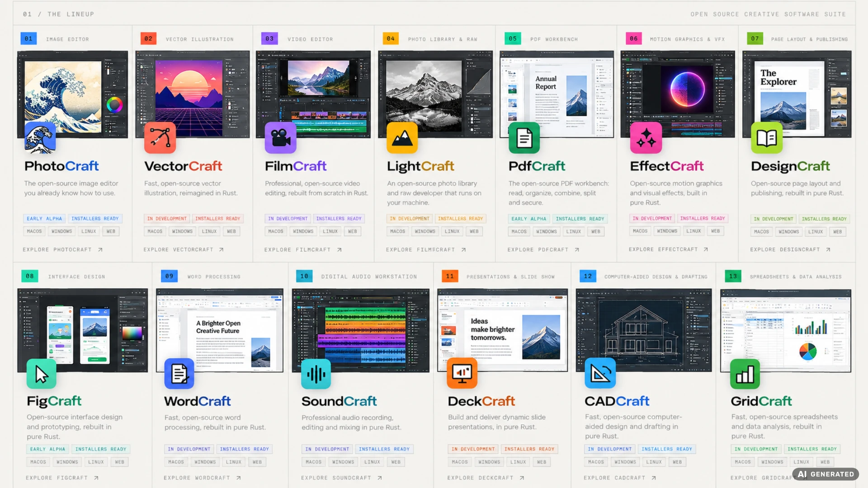
Task: Click the PhotoCraft Early Alpha badge
Action: coord(44,219)
